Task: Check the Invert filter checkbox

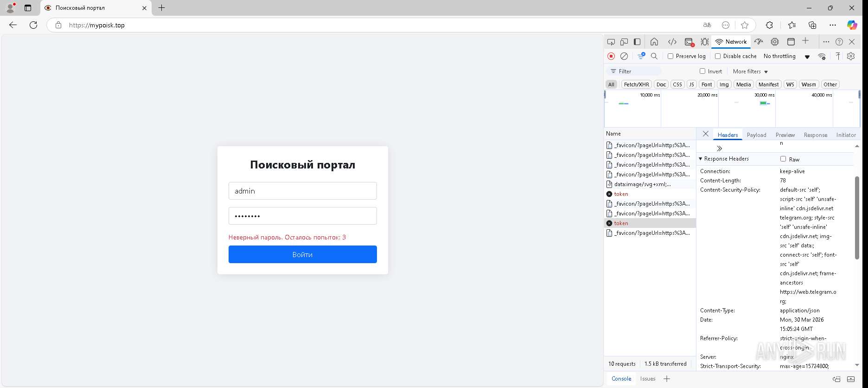Action: coord(702,71)
